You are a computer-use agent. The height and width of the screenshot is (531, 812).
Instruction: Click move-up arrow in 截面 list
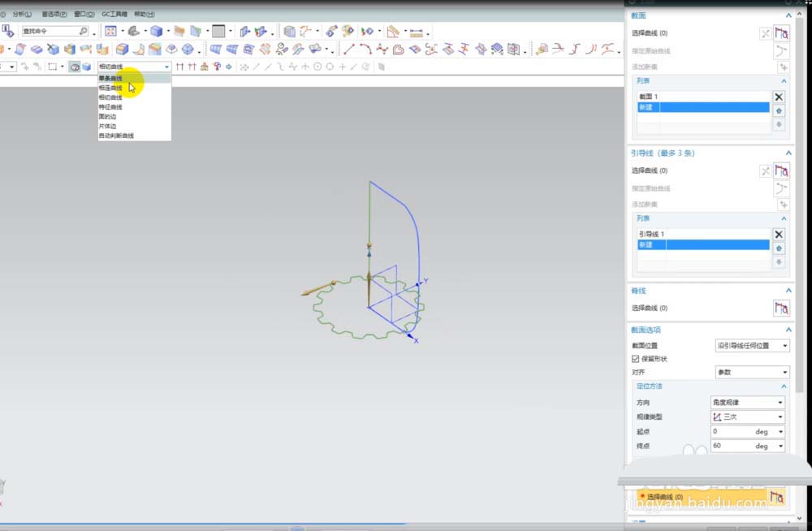pos(779,110)
